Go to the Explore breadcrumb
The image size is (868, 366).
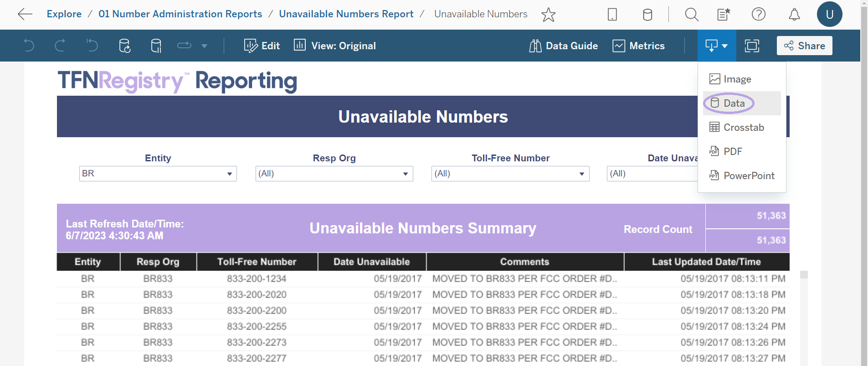click(64, 14)
